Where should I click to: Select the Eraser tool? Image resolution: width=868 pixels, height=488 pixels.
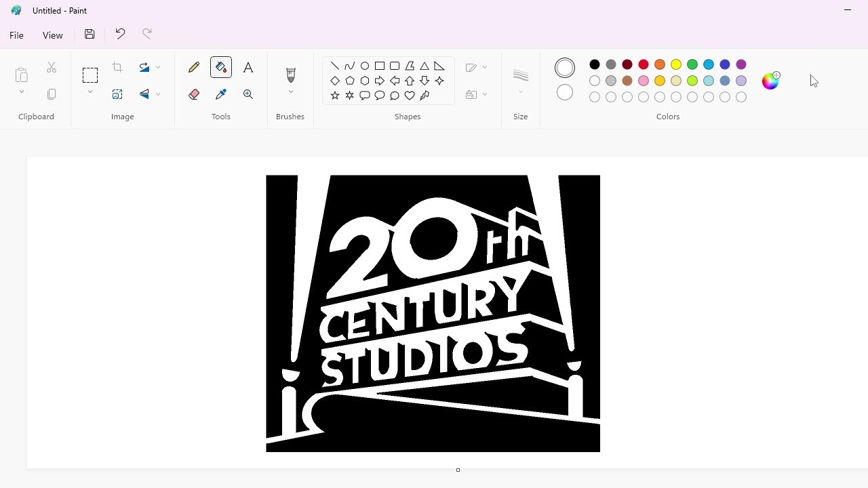click(x=194, y=94)
